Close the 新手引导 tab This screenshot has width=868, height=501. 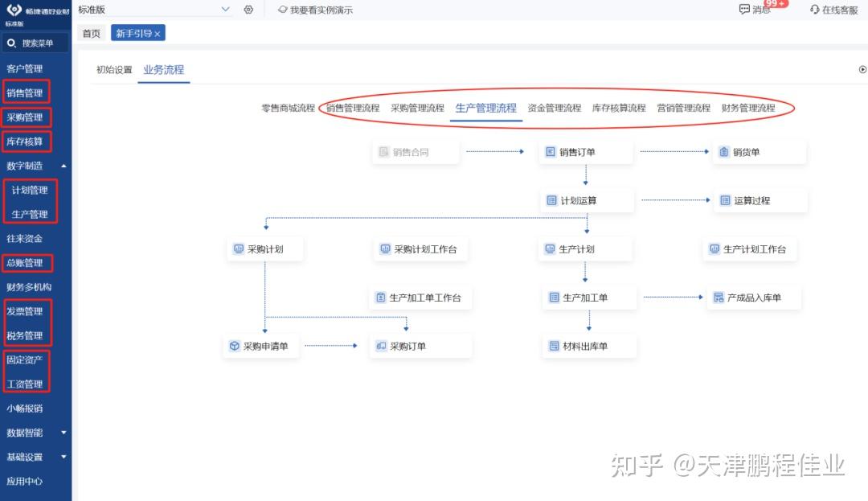point(158,34)
